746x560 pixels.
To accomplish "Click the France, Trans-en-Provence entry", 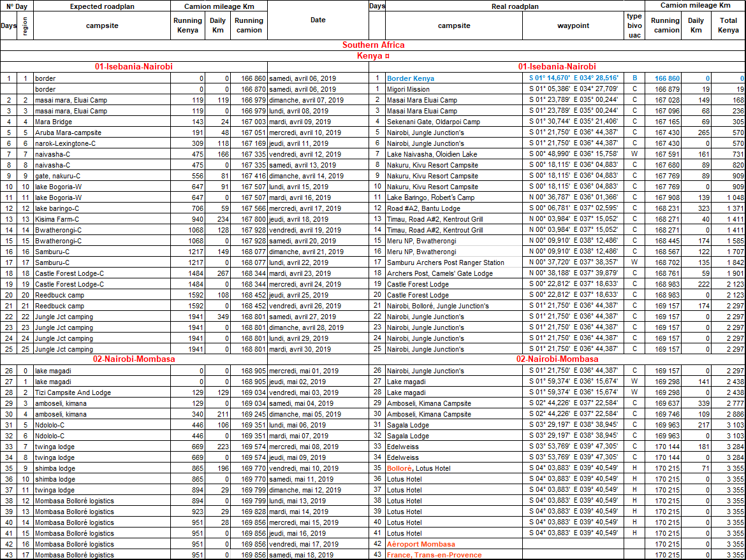I will 434,555.
